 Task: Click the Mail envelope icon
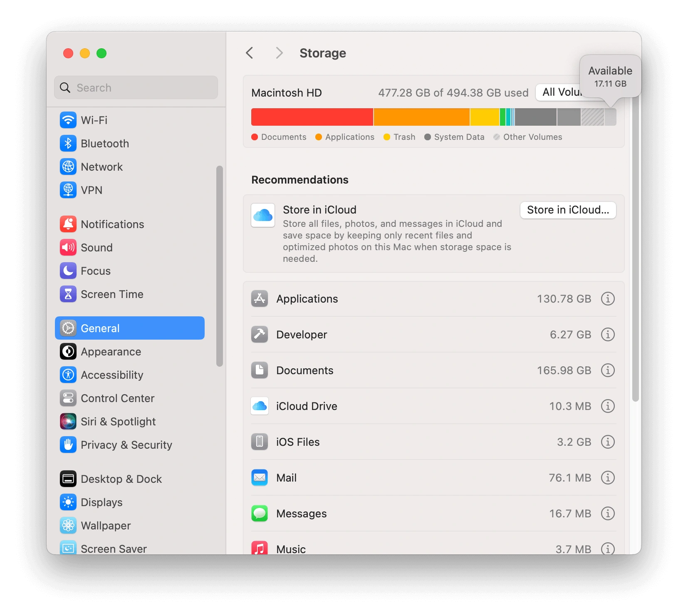pyautogui.click(x=259, y=478)
